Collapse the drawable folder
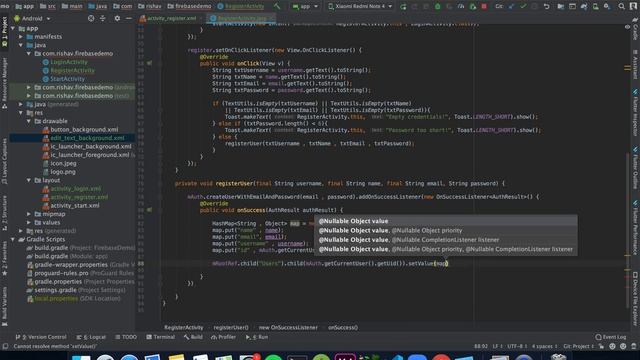 (29, 121)
